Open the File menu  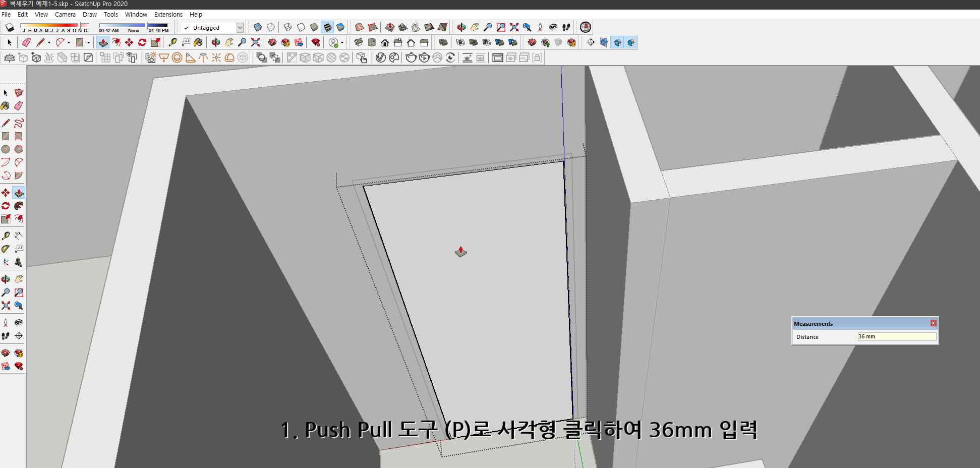pyautogui.click(x=6, y=14)
